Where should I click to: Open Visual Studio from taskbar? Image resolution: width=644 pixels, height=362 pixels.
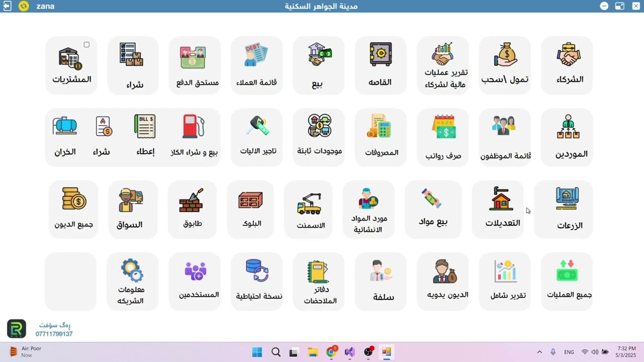coord(350,352)
